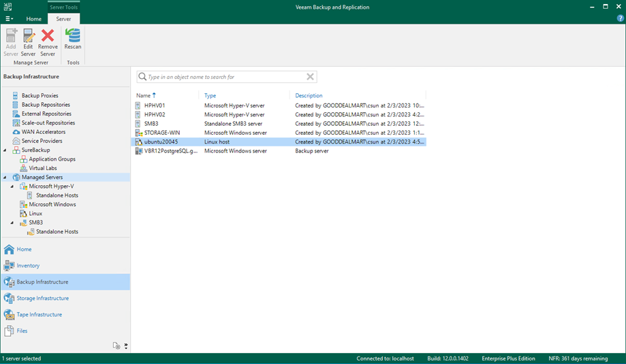This screenshot has height=364, width=626.
Task: Open the help question mark icon
Action: pyautogui.click(x=620, y=18)
